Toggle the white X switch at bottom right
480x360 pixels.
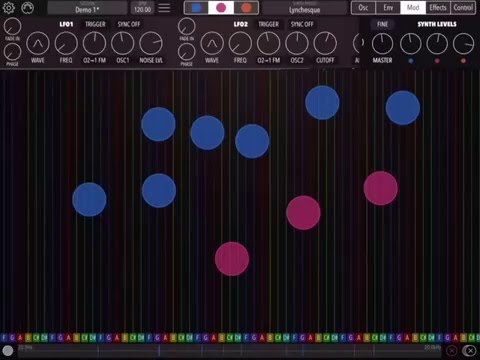tap(469, 350)
